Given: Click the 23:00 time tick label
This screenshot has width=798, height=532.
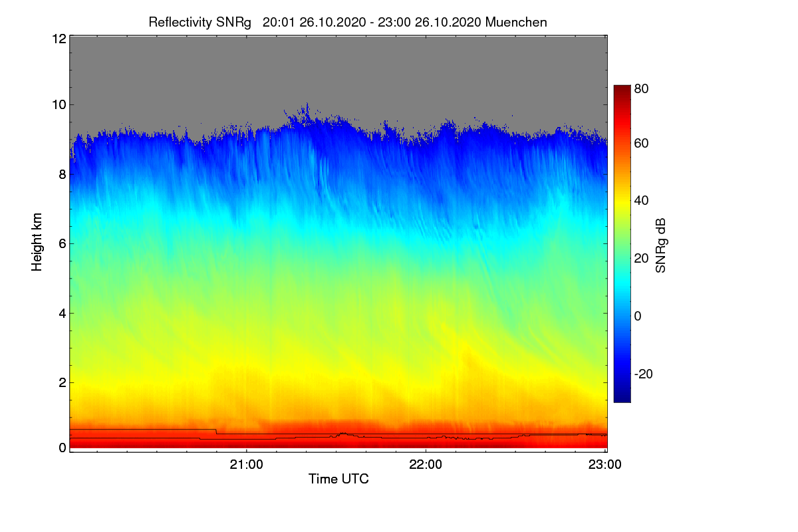Looking at the screenshot, I should (x=605, y=465).
